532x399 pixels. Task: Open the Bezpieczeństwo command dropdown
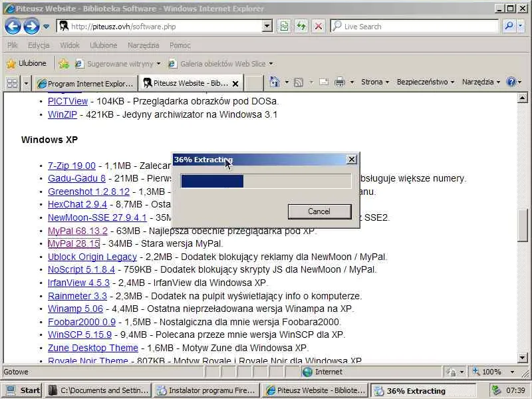point(426,82)
